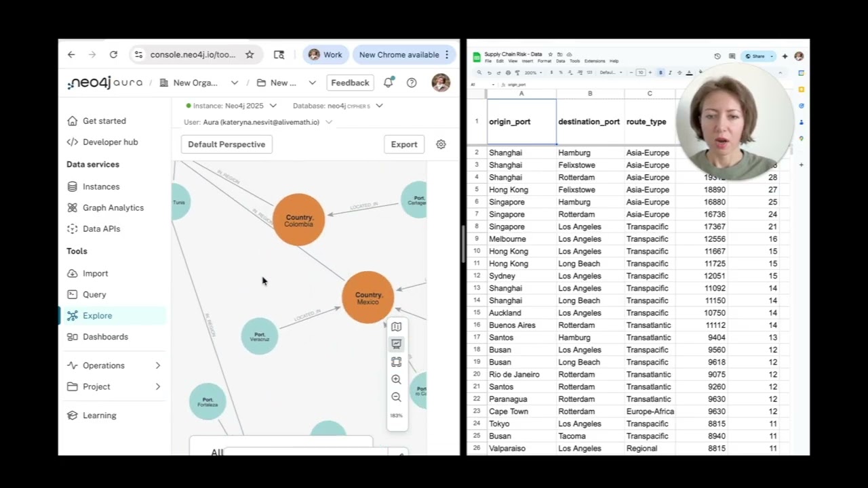This screenshot has height=488, width=868.
Task: Open the File menu in Sheets
Action: [488, 61]
